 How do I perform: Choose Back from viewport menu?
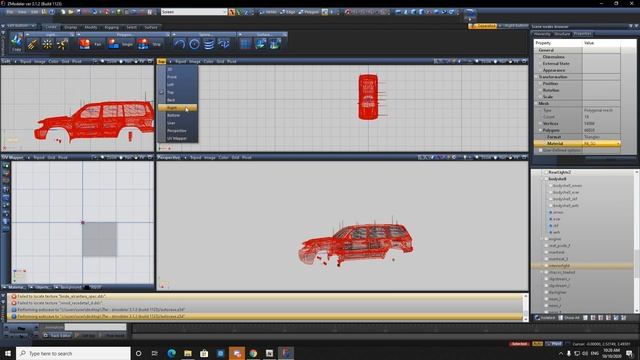178,100
